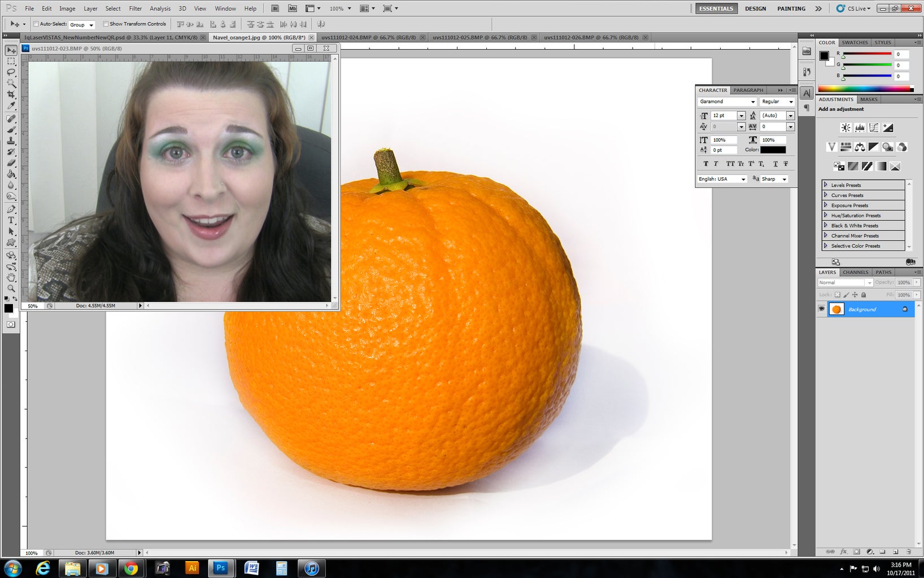Select the Lasso tool
This screenshot has width=924, height=578.
11,72
